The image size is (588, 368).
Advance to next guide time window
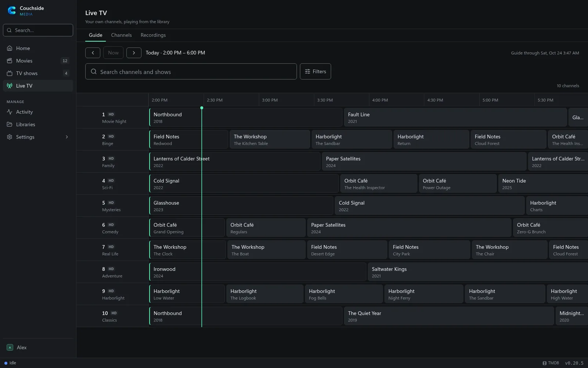134,53
